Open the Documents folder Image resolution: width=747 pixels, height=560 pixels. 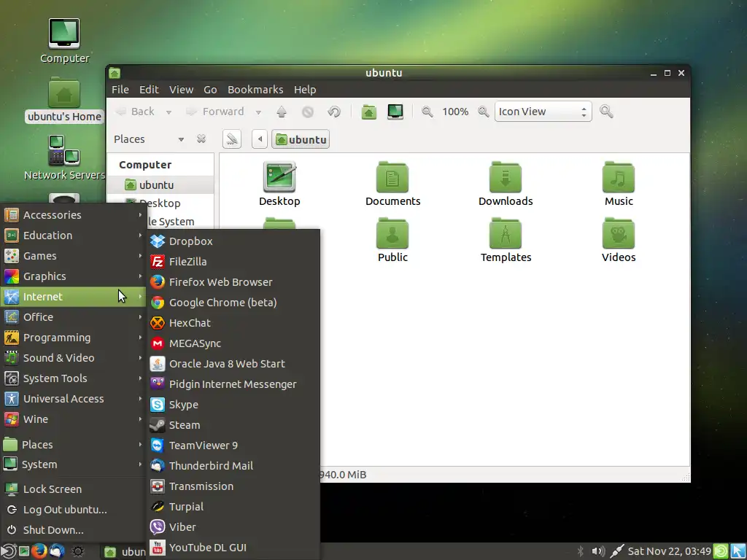(392, 184)
